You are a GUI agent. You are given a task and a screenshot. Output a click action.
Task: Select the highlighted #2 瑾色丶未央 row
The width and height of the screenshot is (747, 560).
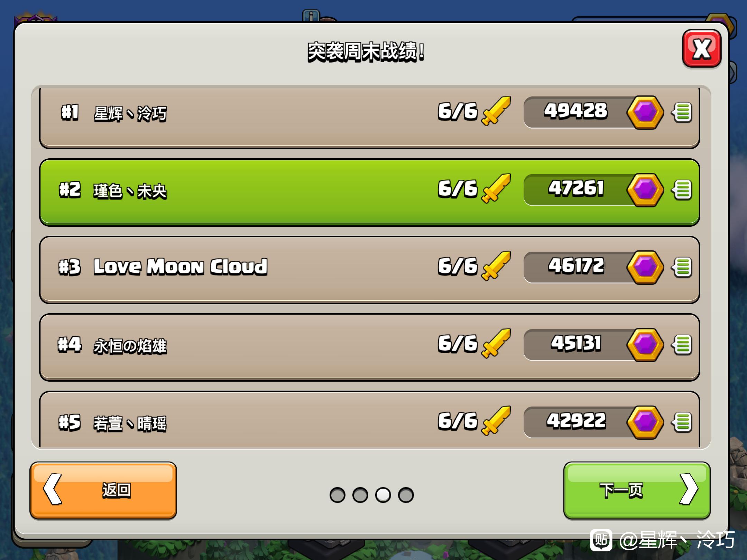point(370,193)
